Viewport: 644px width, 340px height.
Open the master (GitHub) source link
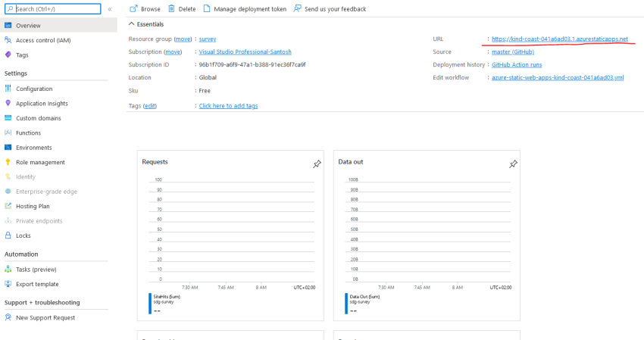[513, 51]
